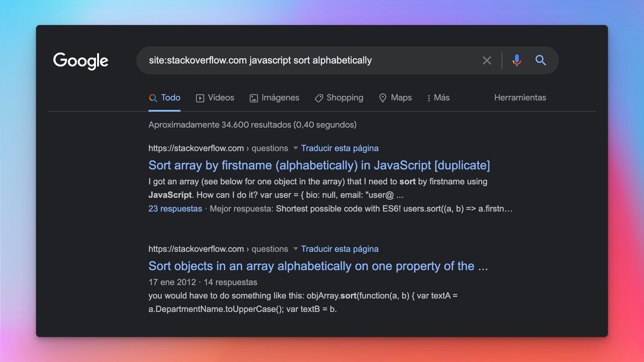Switch to the Vídeos tab
This screenshot has width=644, height=362.
tap(215, 98)
